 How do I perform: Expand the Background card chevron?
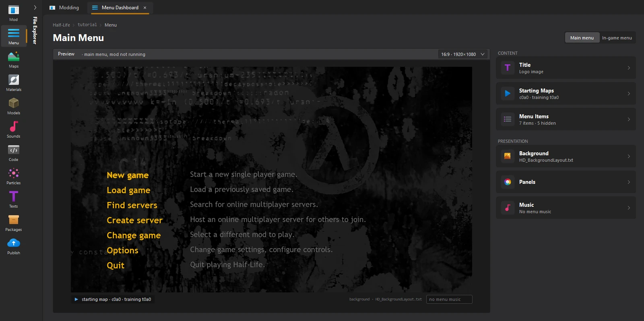[x=629, y=156]
